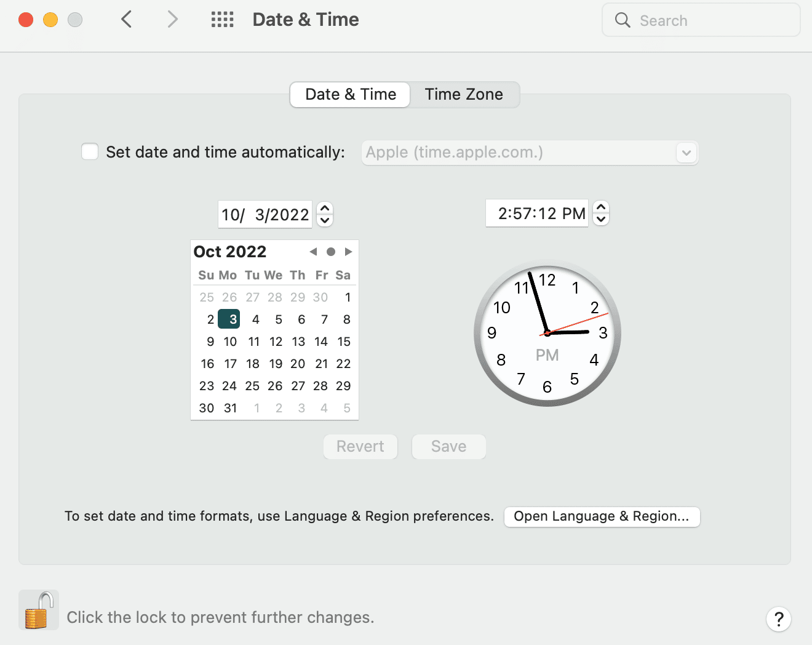Jump to today using calendar dot
Viewport: 812px width, 645px height.
pyautogui.click(x=331, y=252)
